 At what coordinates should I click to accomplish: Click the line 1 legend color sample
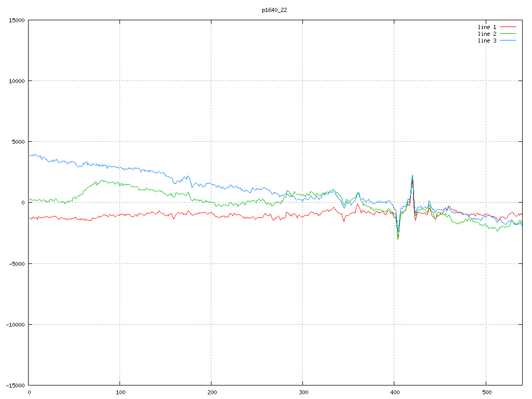pyautogui.click(x=509, y=26)
